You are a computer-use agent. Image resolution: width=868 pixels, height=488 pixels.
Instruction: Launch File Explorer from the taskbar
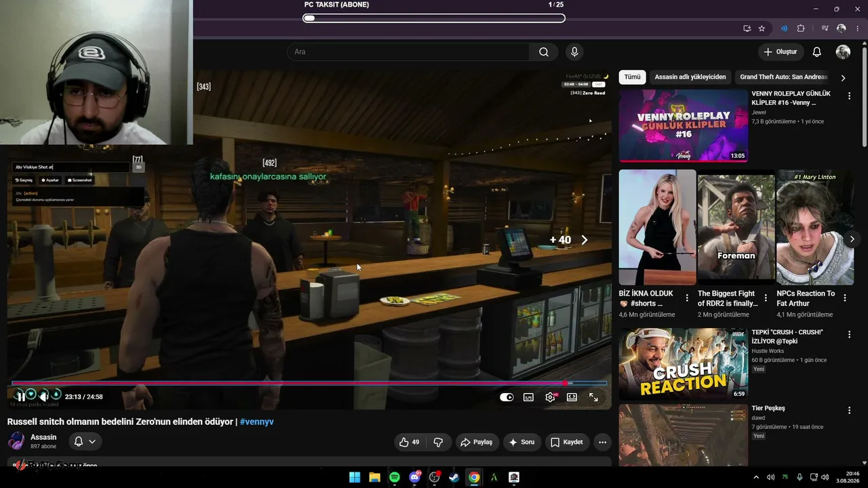pos(374,477)
